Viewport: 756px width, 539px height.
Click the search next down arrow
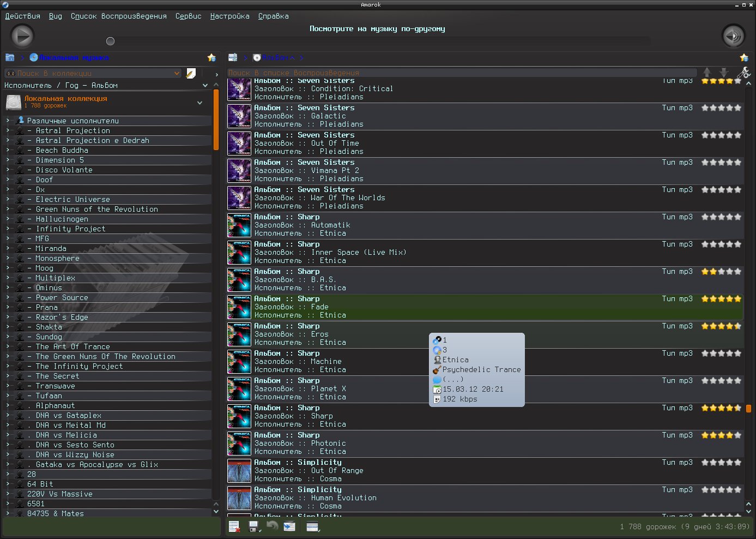724,72
